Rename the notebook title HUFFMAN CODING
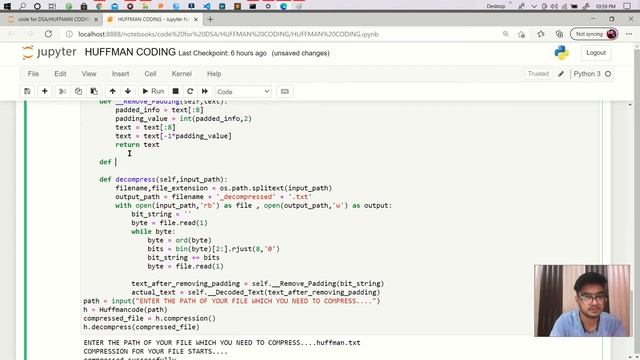 click(x=130, y=52)
